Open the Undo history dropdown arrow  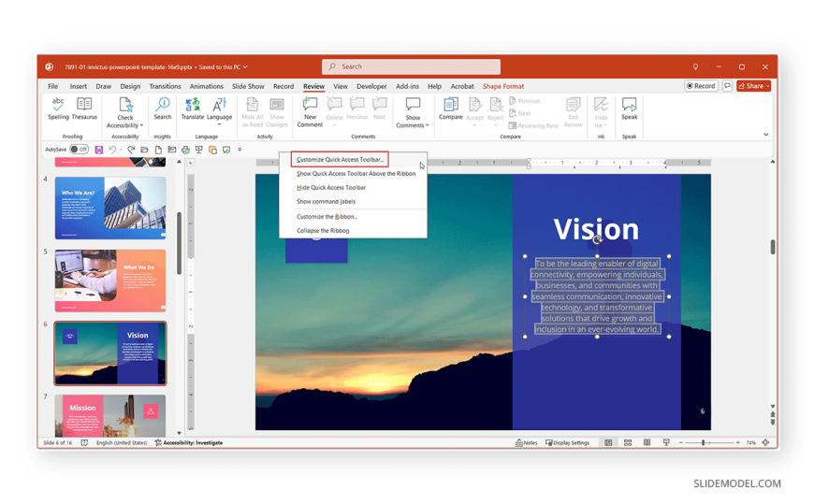(121, 150)
